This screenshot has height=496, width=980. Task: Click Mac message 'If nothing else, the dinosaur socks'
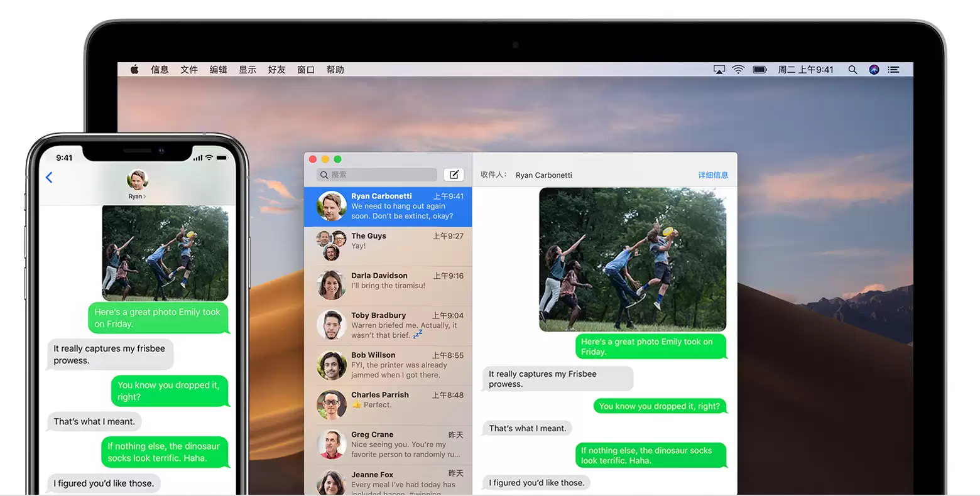pyautogui.click(x=650, y=455)
